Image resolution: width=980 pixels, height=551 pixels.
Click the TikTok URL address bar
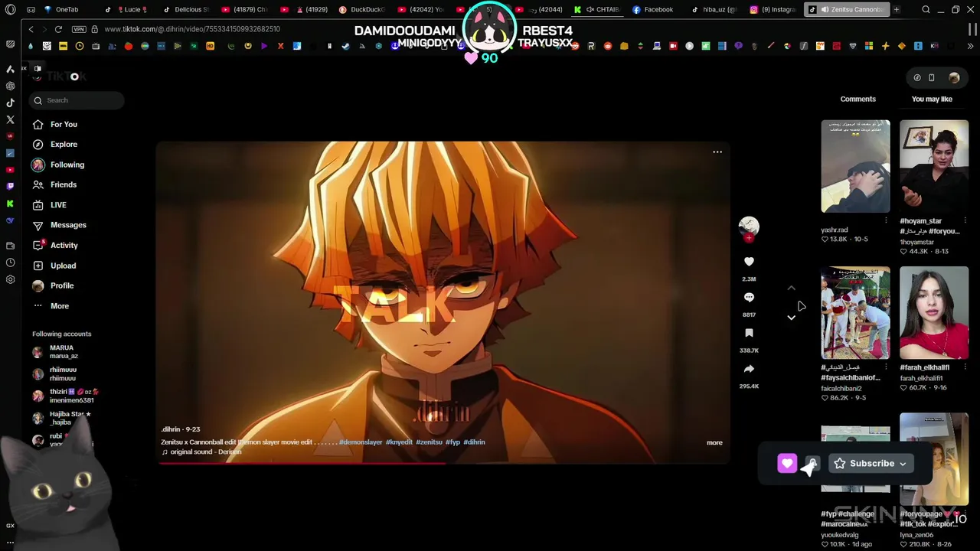[x=192, y=29]
